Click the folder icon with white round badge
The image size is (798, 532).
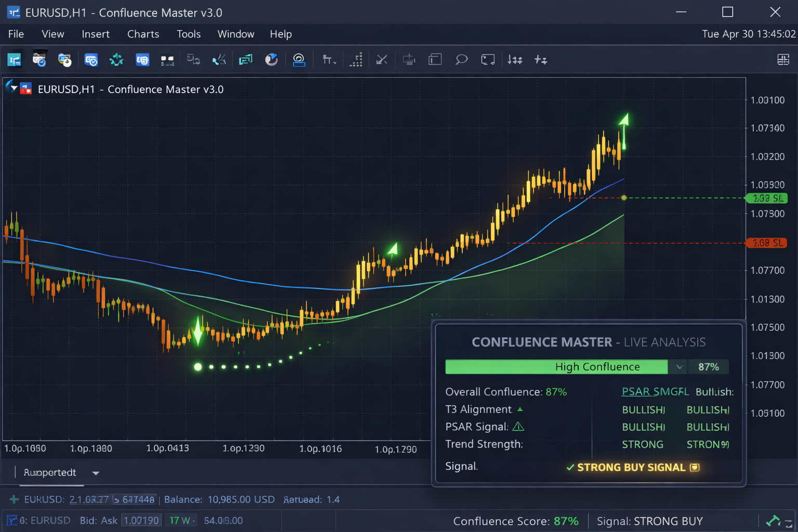[64, 60]
